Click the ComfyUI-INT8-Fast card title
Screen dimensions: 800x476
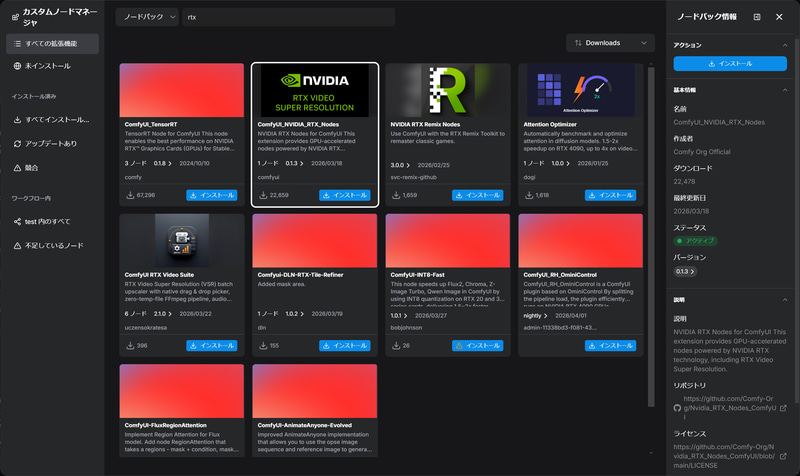coord(417,274)
